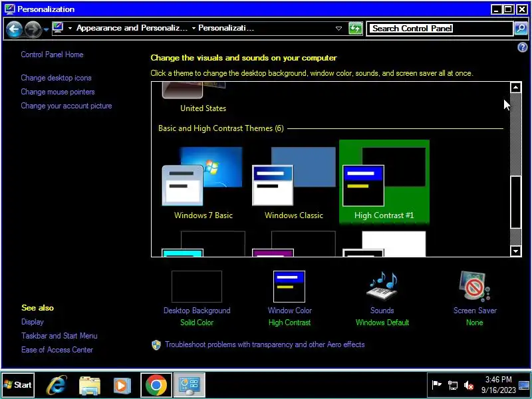Image resolution: width=532 pixels, height=399 pixels.
Task: Open the recent pages dropdown arrow
Action: pyautogui.click(x=46, y=30)
